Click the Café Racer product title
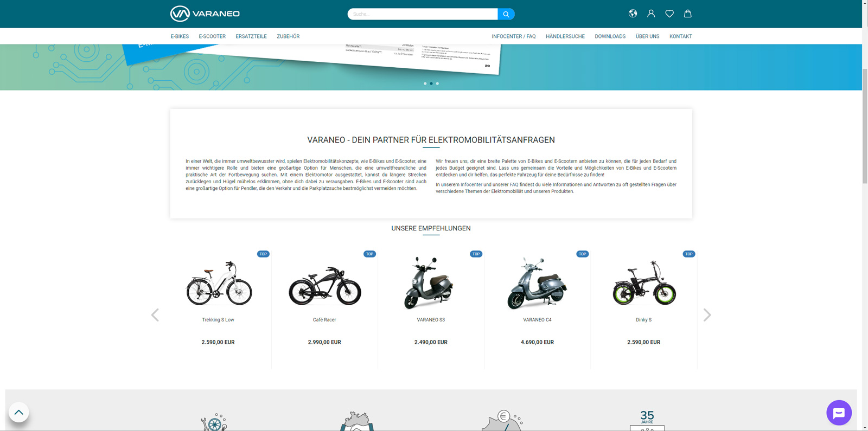The width and height of the screenshot is (868, 431). coord(324,320)
